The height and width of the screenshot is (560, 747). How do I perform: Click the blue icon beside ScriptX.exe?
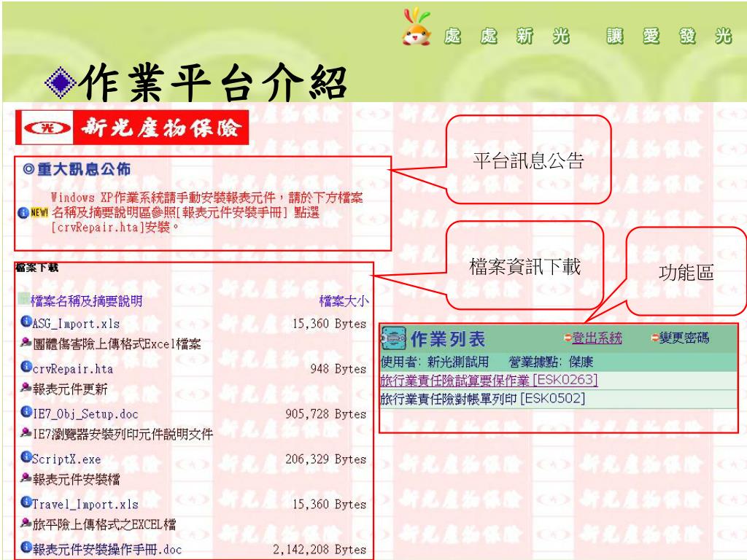pos(26,457)
